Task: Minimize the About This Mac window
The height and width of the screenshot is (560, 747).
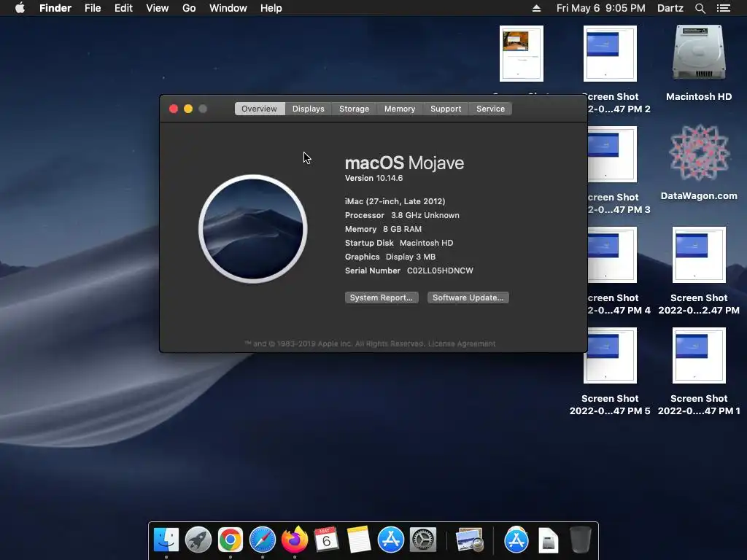Action: (188, 109)
